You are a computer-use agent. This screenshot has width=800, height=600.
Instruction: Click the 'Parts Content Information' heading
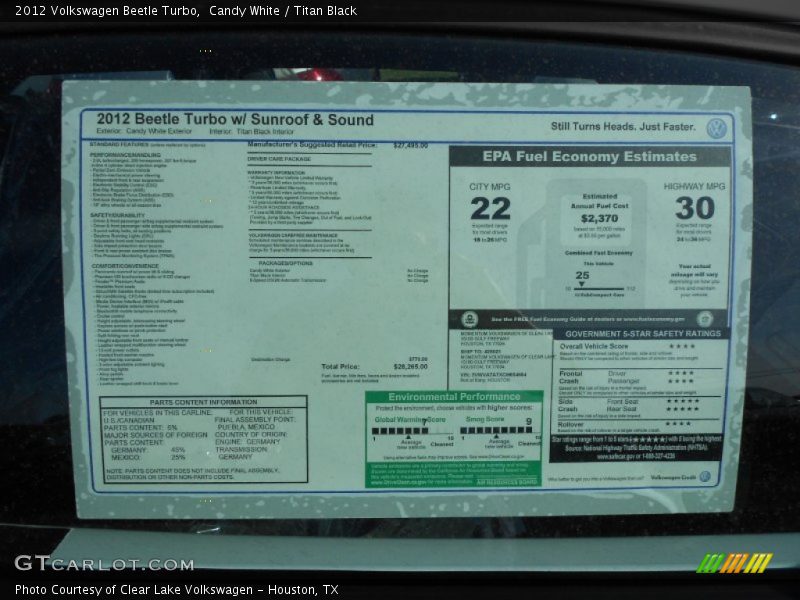(204, 402)
